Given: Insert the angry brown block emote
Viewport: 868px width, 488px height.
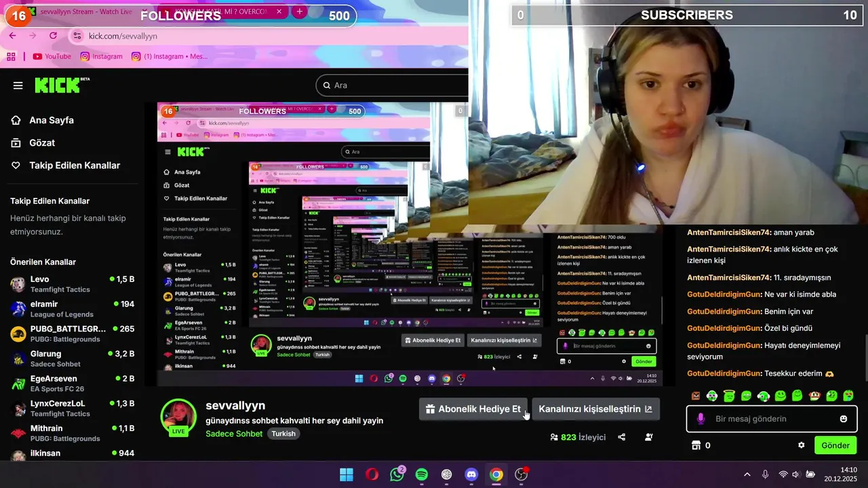Looking at the screenshot, I should click(x=695, y=396).
